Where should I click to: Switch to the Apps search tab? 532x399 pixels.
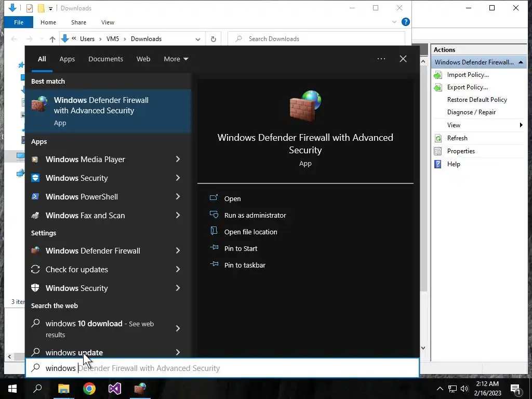pos(67,59)
